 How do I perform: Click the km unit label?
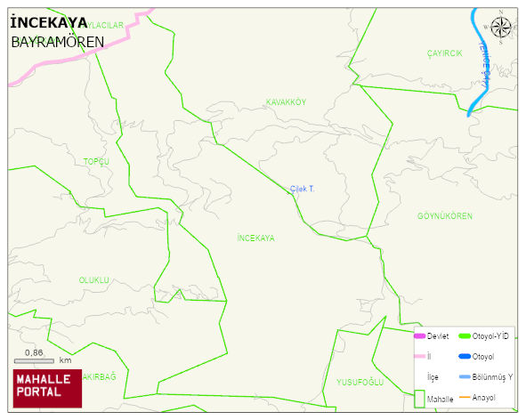coord(65,360)
